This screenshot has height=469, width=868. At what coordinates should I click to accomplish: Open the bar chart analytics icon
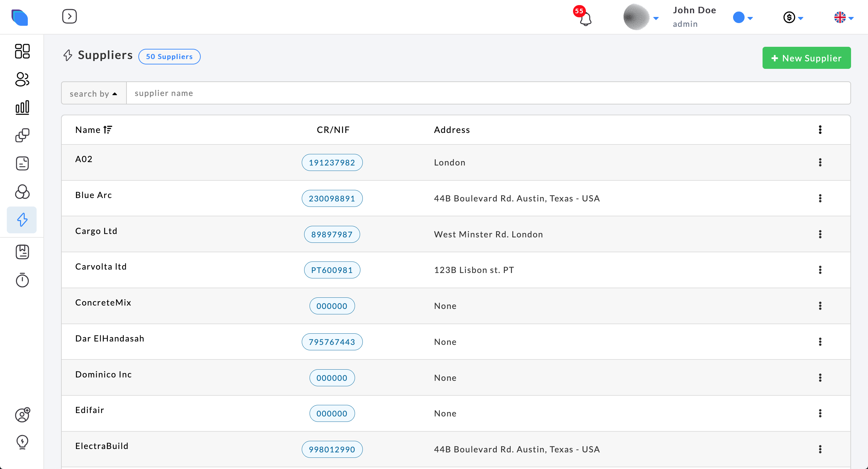(22, 108)
